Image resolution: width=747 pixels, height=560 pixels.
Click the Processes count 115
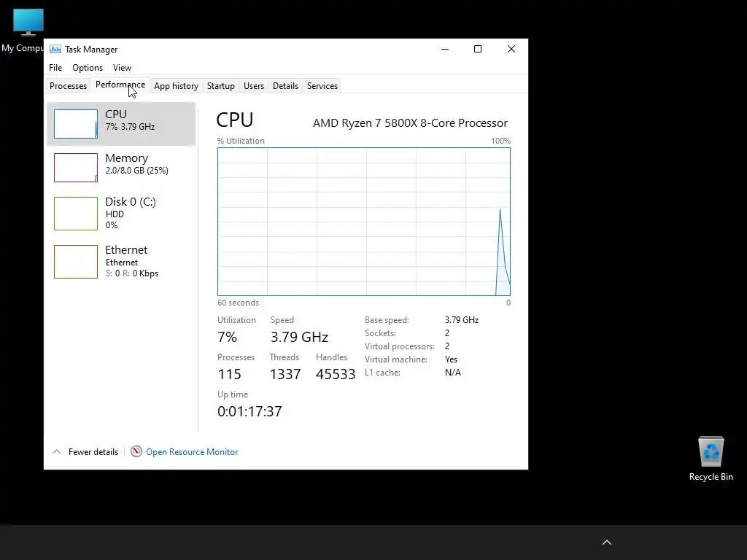[x=229, y=374]
